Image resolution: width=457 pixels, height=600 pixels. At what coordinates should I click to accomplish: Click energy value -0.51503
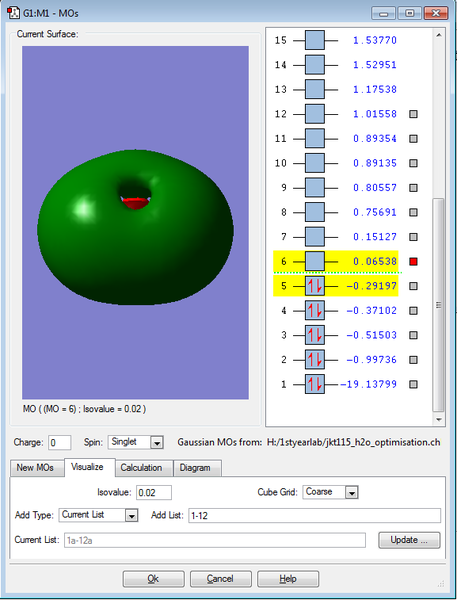(371, 335)
